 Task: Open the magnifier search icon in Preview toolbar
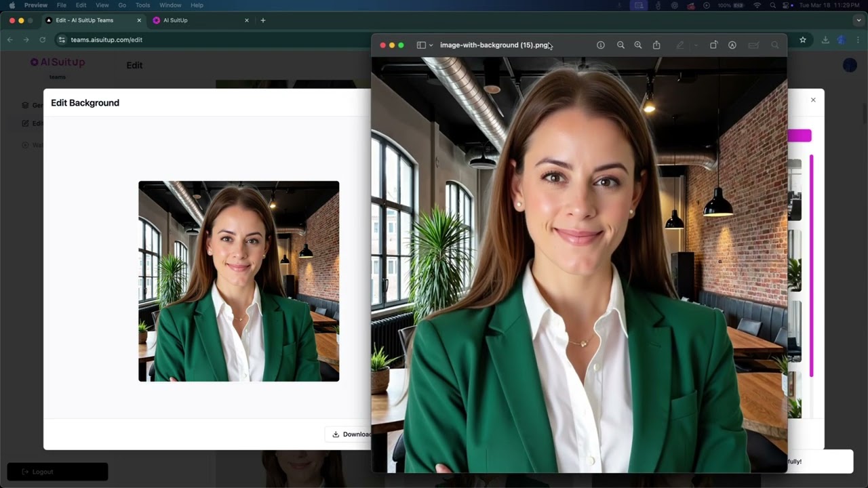click(775, 45)
